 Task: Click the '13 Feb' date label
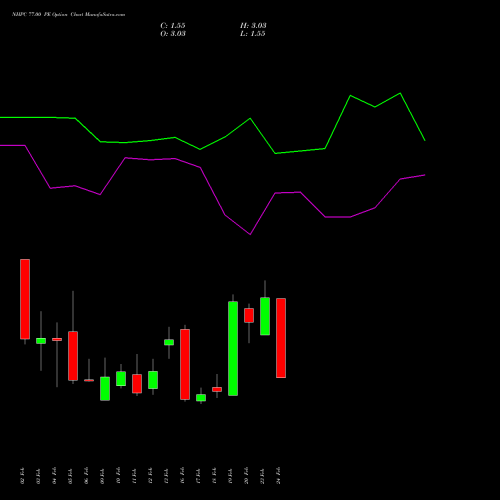coord(166,476)
